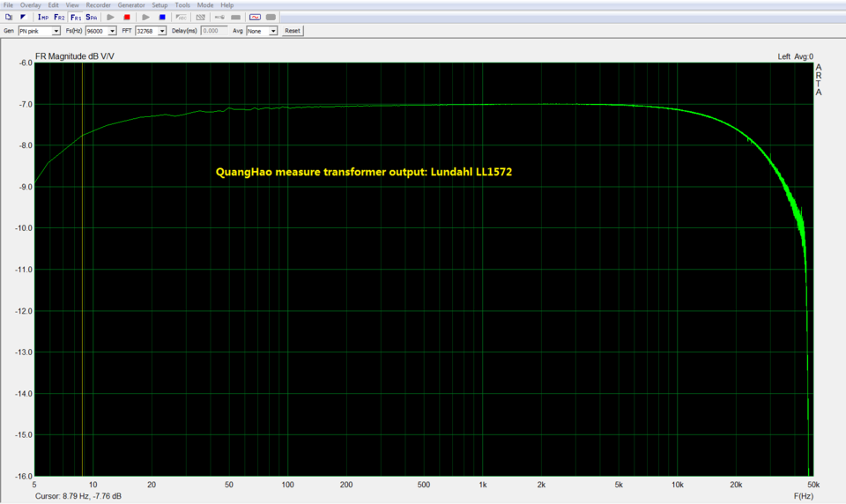Click the -6.0 dB axis label
The height and width of the screenshot is (504, 846).
26,63
